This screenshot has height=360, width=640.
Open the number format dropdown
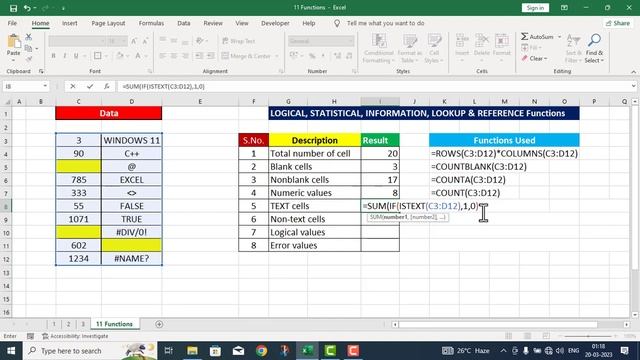pos(351,41)
